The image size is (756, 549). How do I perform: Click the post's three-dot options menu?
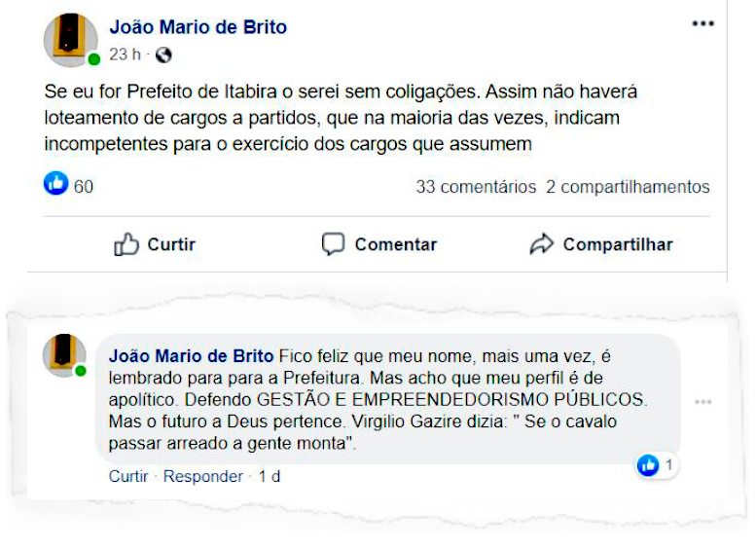(702, 24)
